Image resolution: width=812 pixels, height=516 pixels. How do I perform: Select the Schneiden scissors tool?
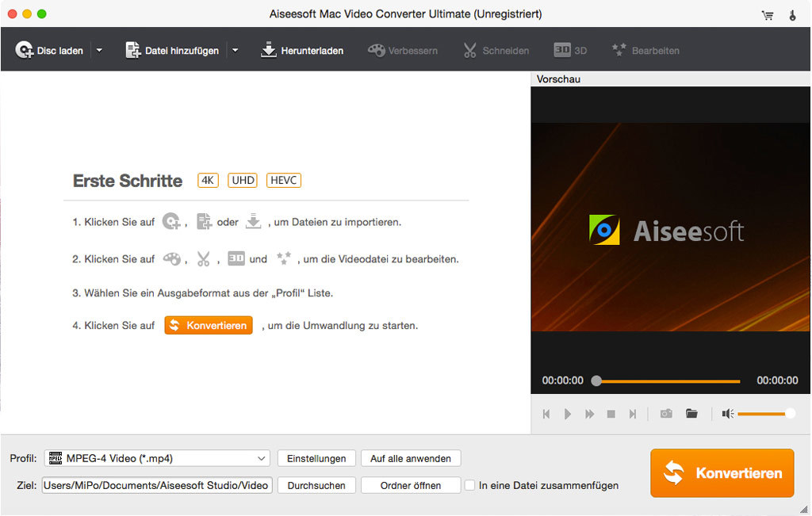click(496, 50)
